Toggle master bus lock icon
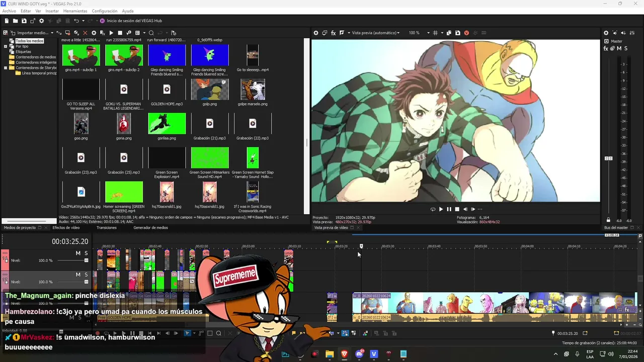 608,220
